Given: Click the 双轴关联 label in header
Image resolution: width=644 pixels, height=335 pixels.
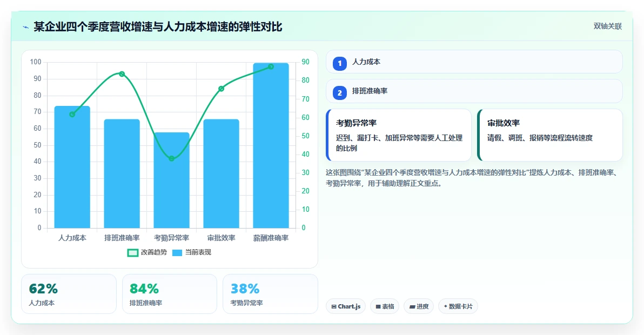Looking at the screenshot, I should [607, 26].
